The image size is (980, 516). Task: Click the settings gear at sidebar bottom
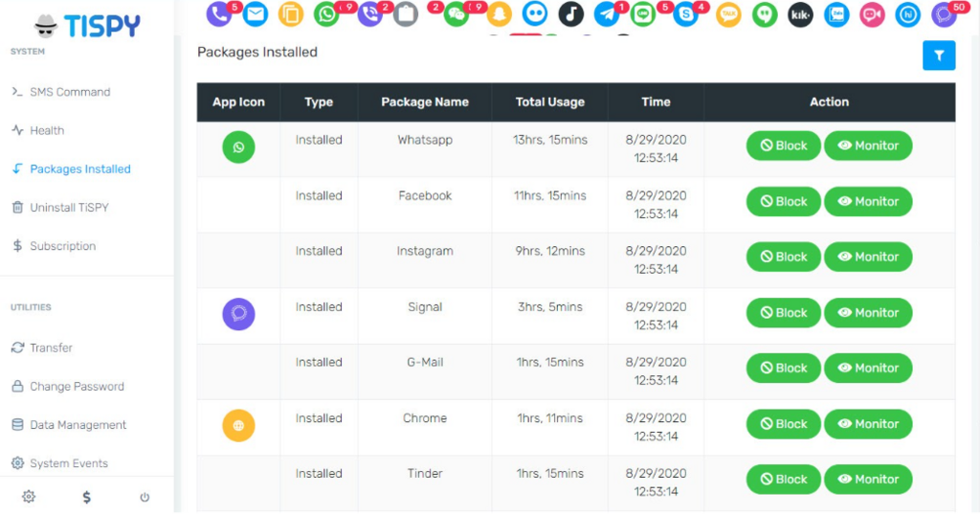coord(29,497)
